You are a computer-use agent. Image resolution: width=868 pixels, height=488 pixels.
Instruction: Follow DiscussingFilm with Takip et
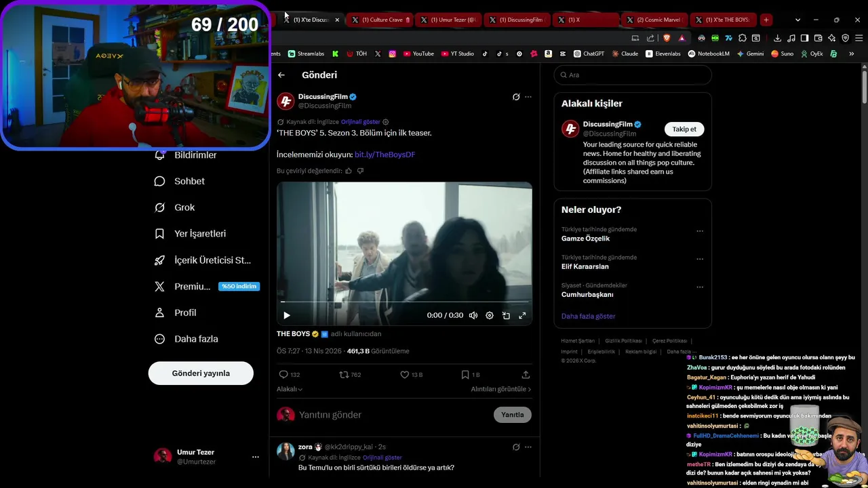click(684, 129)
